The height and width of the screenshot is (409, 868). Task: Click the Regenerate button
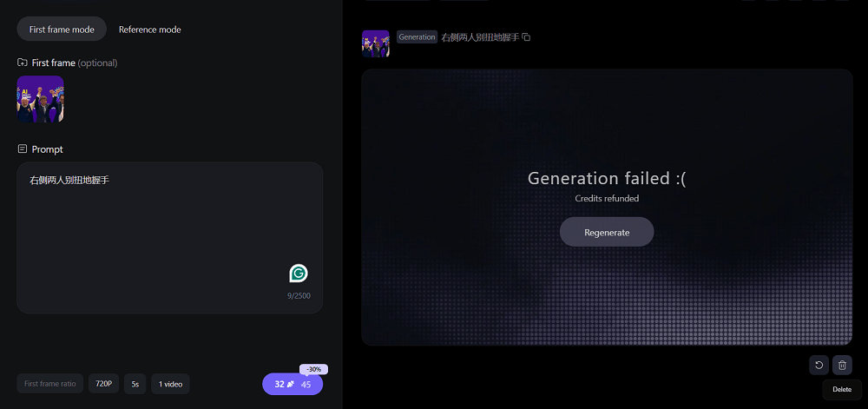click(607, 232)
